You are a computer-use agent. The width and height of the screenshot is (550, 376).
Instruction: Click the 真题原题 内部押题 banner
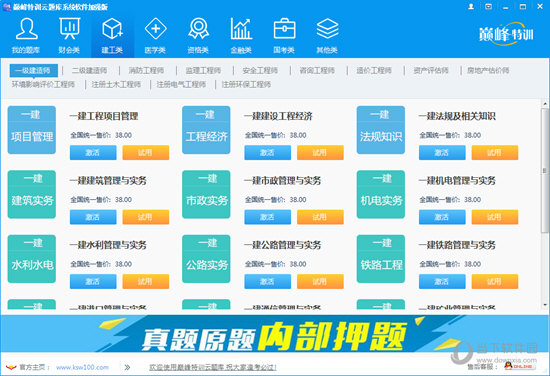(x=275, y=335)
